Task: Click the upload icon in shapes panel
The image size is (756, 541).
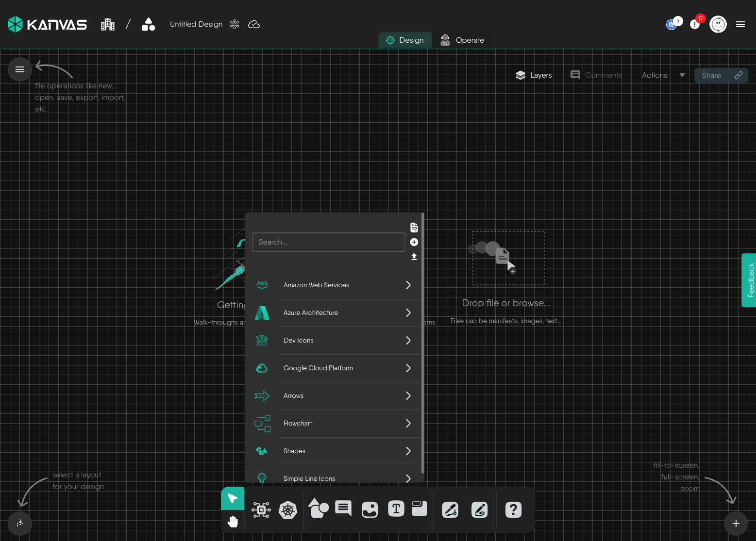Action: click(414, 257)
